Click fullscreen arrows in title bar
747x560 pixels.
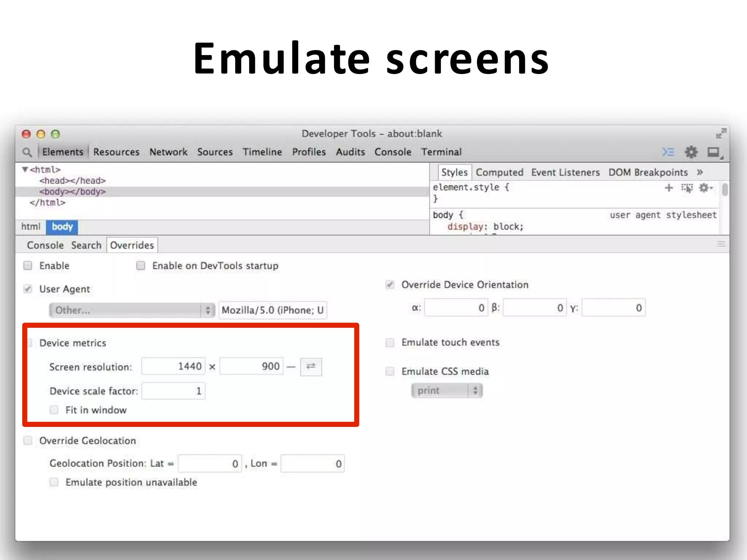[x=721, y=133]
